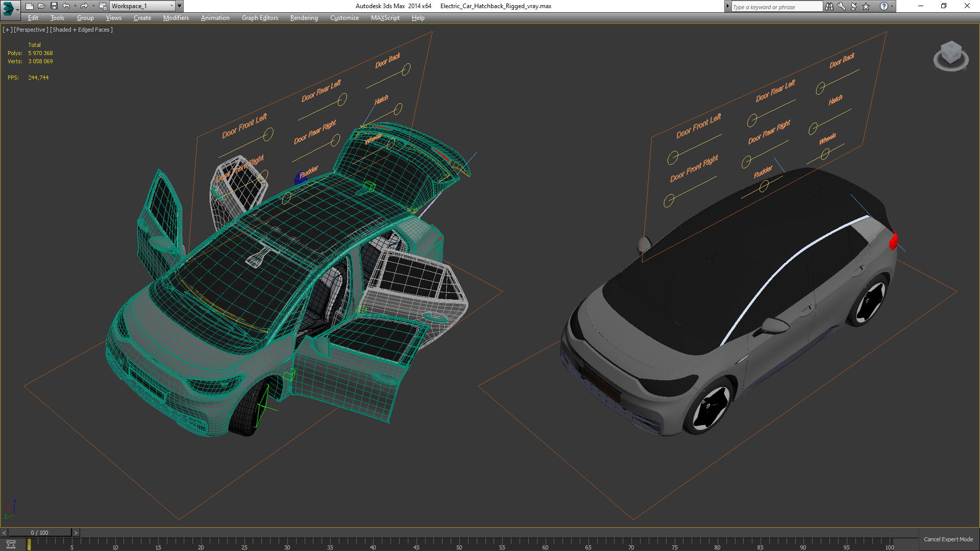Click left rig Door Front Left slider circle
Viewport: 980px width, 551px height.
point(268,135)
